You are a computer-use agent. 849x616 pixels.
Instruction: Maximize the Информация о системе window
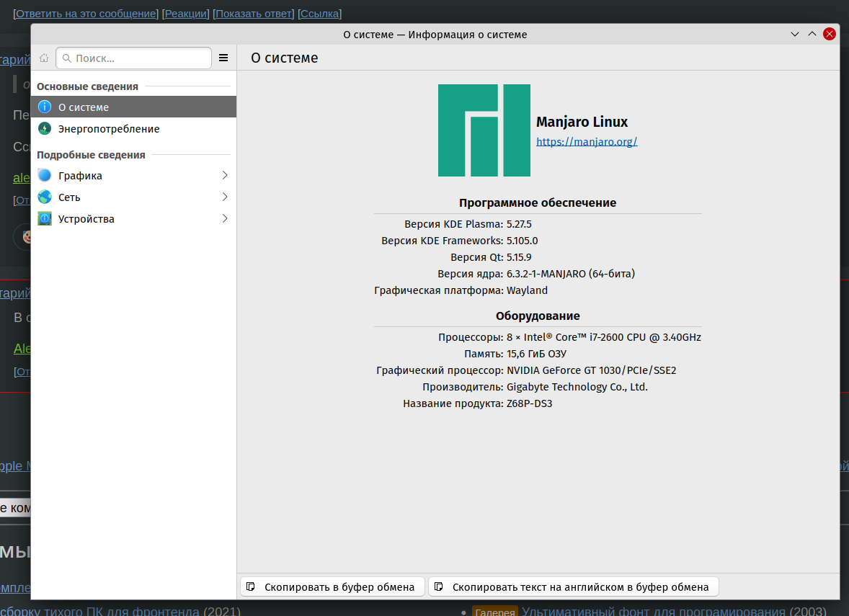point(812,34)
